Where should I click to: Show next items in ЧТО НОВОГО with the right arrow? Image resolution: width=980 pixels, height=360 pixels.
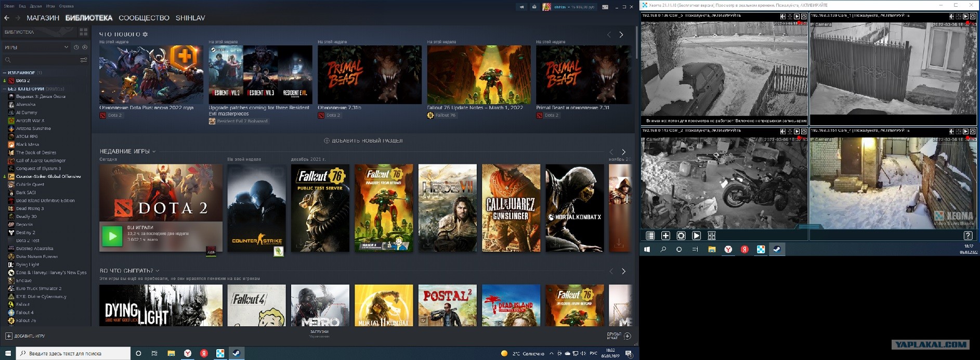621,34
